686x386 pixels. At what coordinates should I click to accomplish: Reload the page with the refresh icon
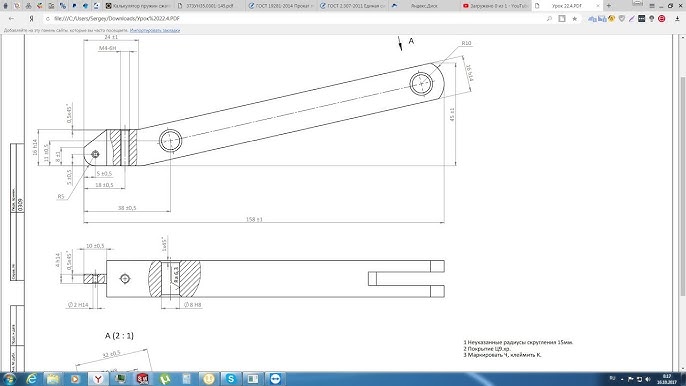pyautogui.click(x=48, y=19)
